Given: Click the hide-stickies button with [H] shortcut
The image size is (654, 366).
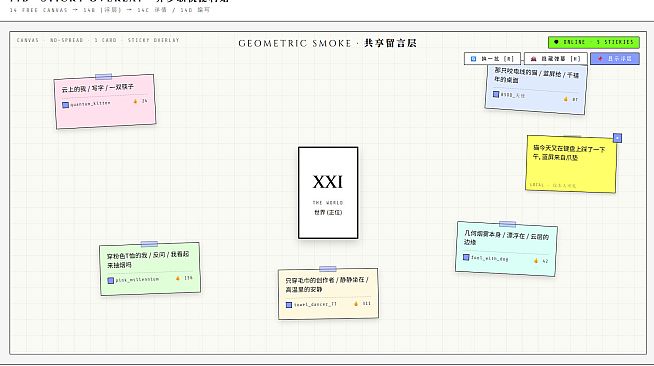Looking at the screenshot, I should [x=556, y=59].
